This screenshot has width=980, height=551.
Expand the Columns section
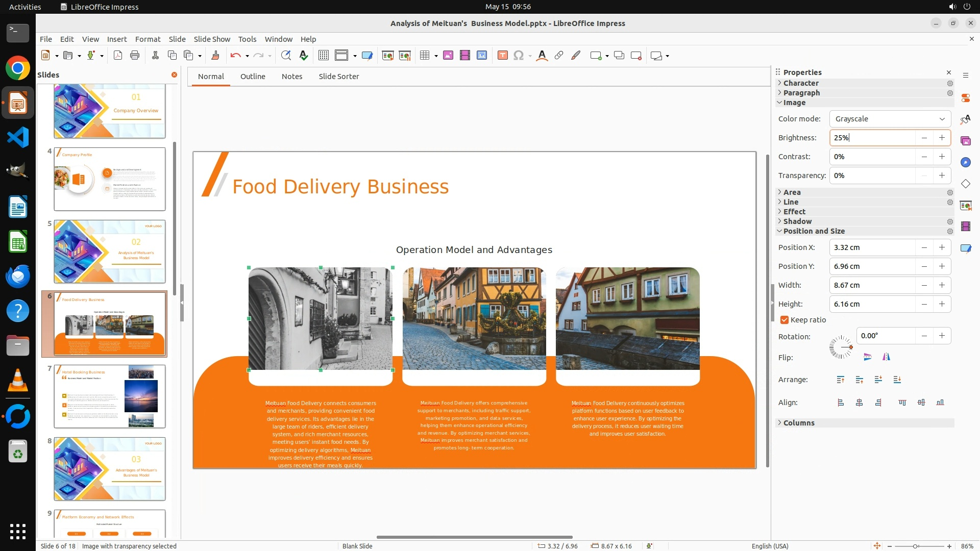pyautogui.click(x=799, y=423)
